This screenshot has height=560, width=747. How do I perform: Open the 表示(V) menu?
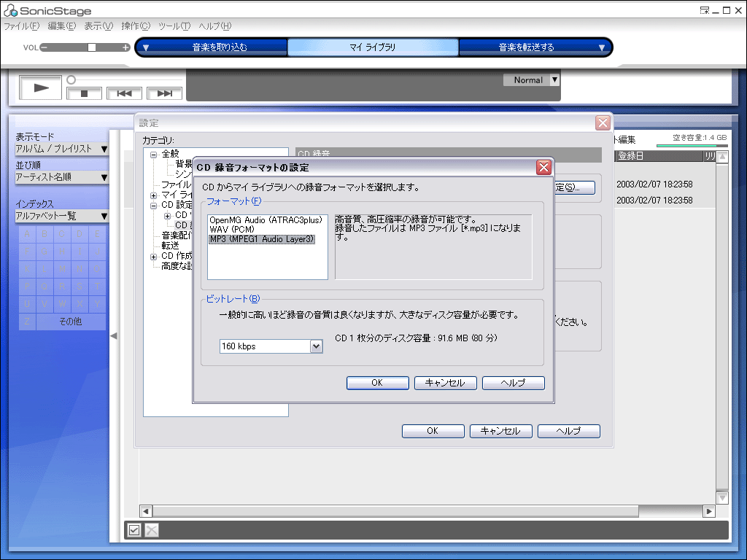98,26
